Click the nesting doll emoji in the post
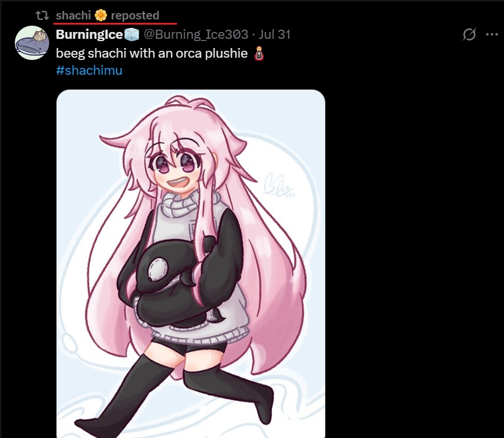Image resolution: width=504 pixels, height=438 pixels. tap(259, 53)
